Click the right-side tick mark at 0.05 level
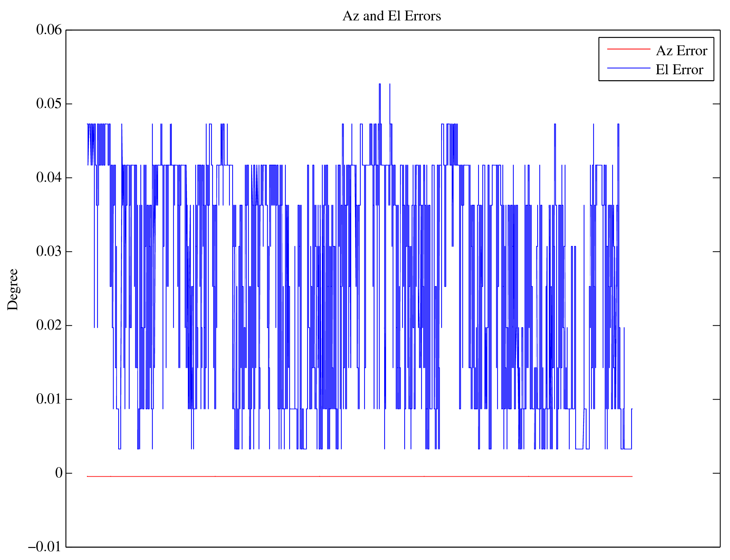The image size is (730, 560). 716,104
